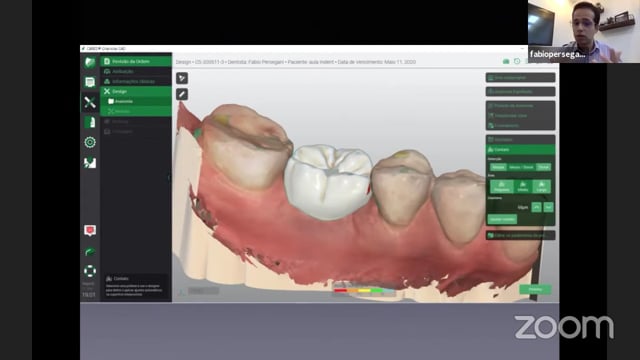Collapse the highlighted Contato tool header
Image resolution: width=640 pixels, height=360 pixels.
click(x=520, y=149)
